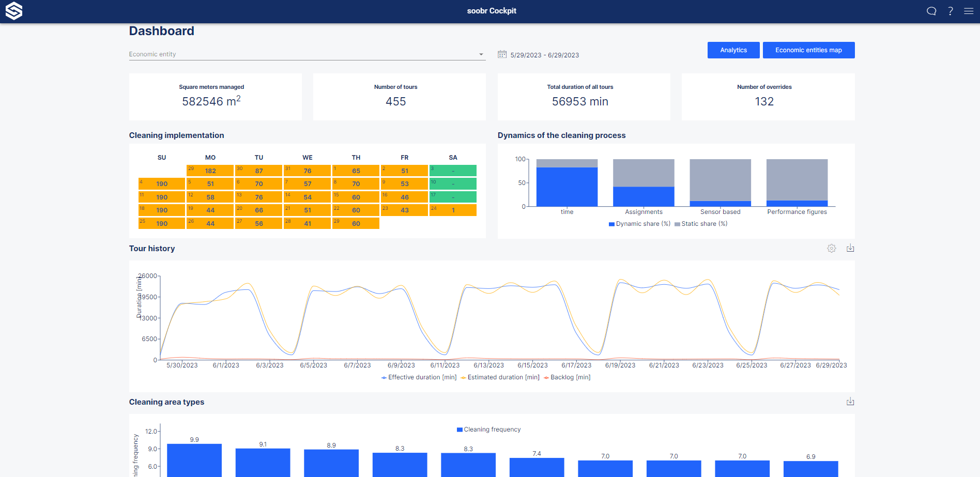Click the Dashboard page heading
The height and width of the screenshot is (477, 980).
(162, 31)
